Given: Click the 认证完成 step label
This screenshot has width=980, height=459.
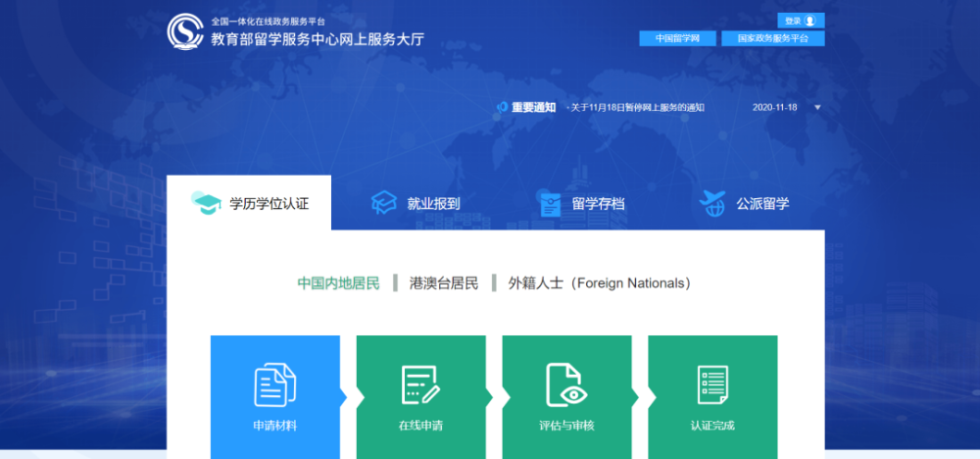Looking at the screenshot, I should [712, 426].
